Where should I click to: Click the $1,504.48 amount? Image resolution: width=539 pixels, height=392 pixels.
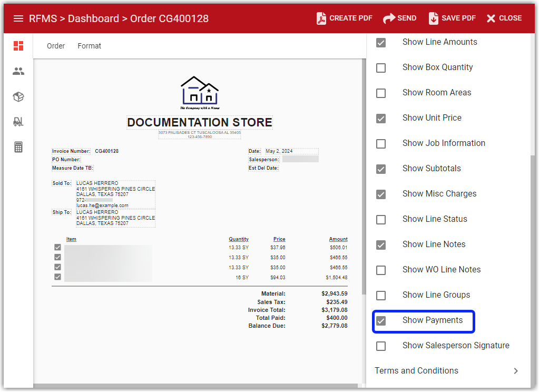(337, 278)
